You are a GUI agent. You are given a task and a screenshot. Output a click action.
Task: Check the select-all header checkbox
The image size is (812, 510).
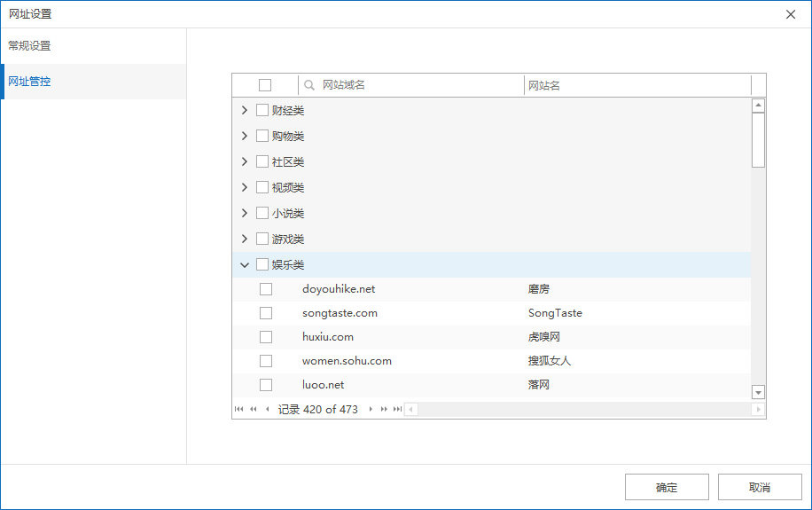(x=265, y=85)
